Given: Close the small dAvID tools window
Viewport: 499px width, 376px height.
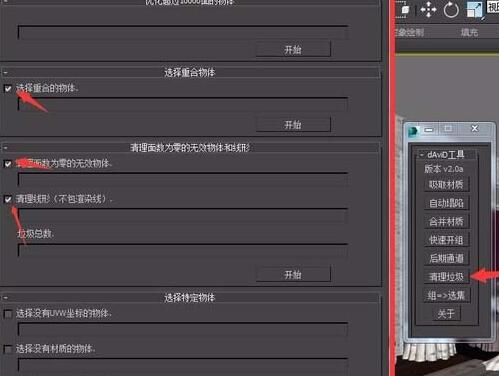Looking at the screenshot, I should pos(475,129).
